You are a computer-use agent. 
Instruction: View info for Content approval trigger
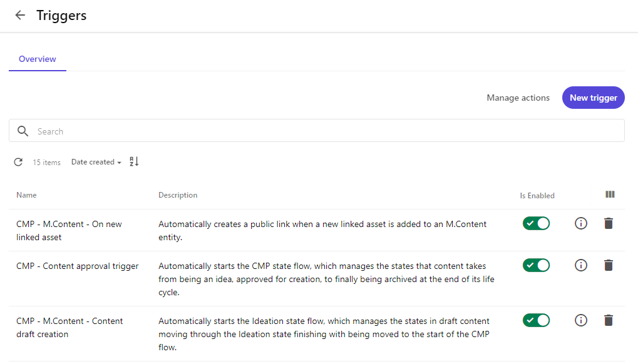(x=580, y=265)
